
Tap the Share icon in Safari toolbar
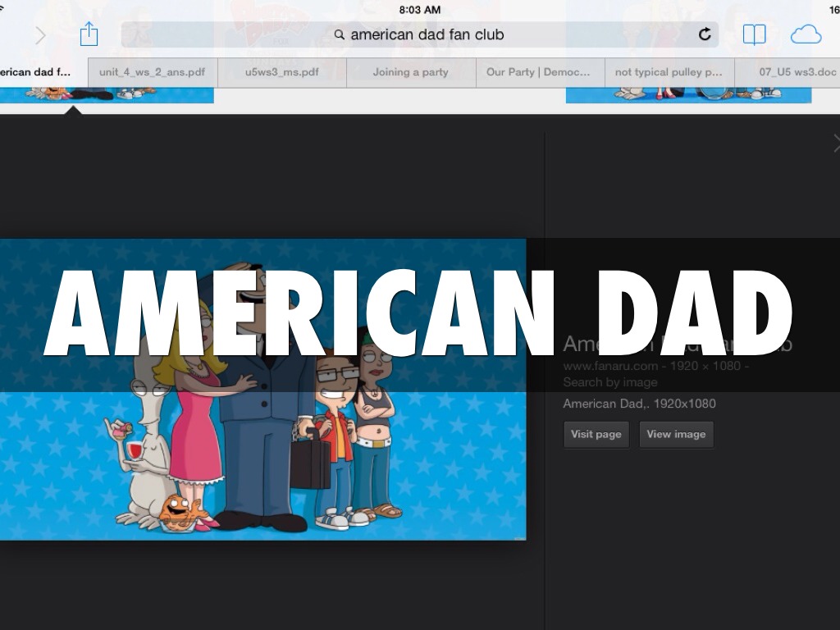click(x=89, y=34)
